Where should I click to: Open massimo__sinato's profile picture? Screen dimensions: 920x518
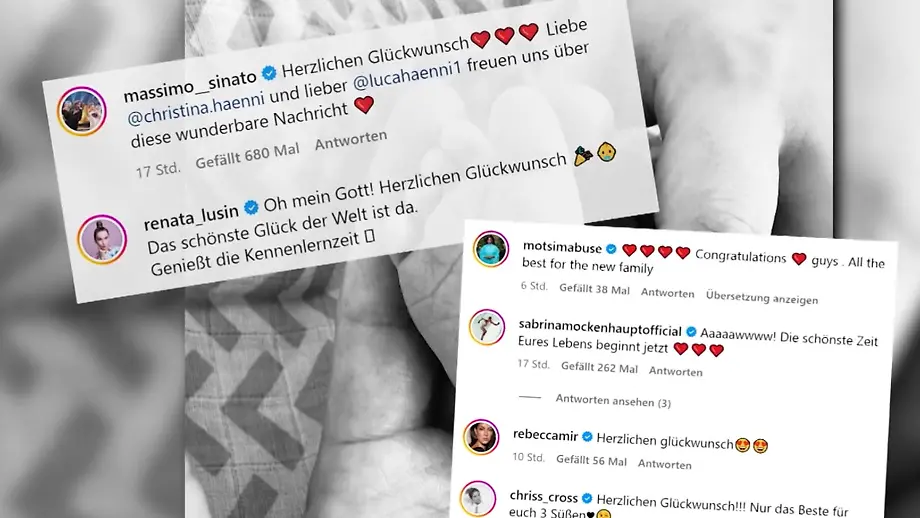tap(82, 111)
